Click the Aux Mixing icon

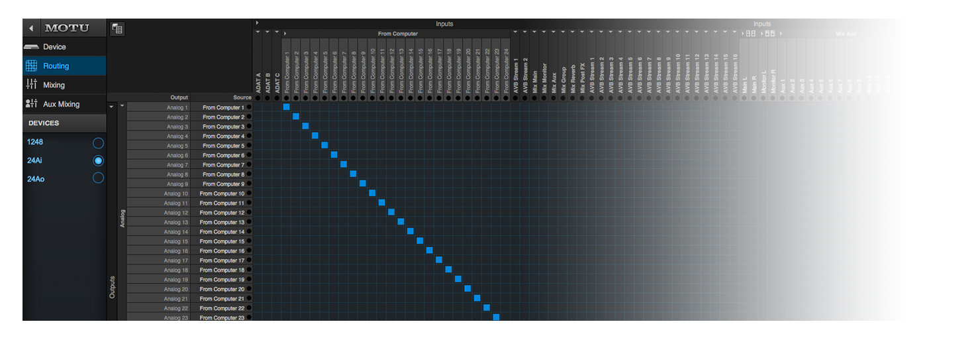(x=31, y=104)
